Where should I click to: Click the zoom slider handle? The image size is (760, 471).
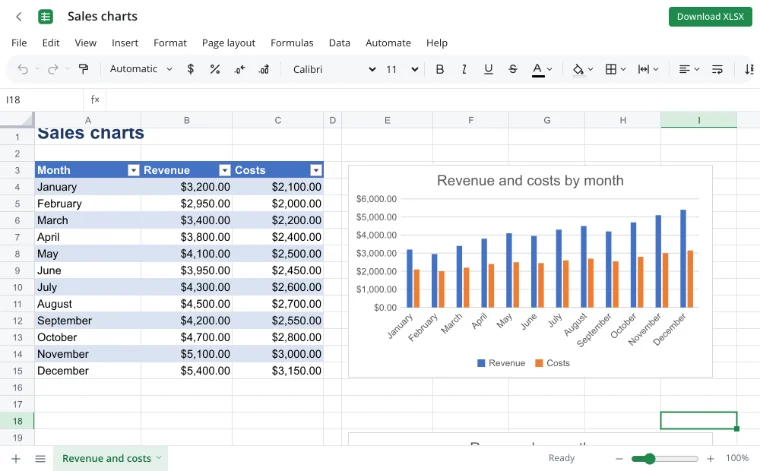pyautogui.click(x=649, y=458)
